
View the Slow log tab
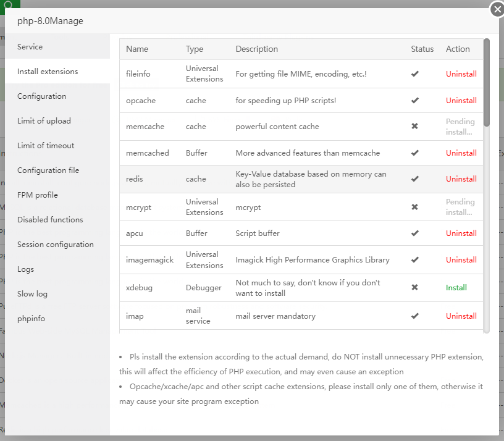pyautogui.click(x=32, y=294)
